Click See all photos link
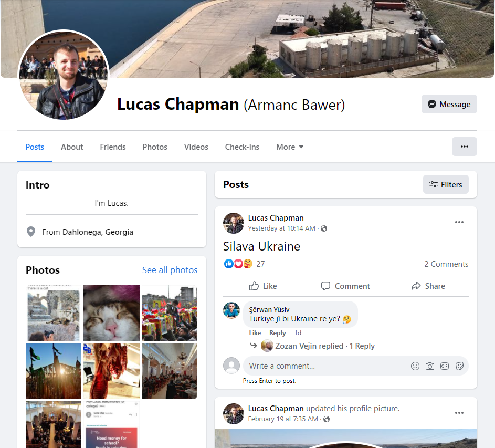The width and height of the screenshot is (495, 448). tap(170, 270)
